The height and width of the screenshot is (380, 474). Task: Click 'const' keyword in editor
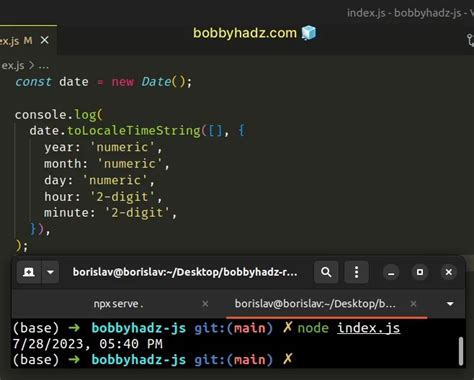(33, 82)
